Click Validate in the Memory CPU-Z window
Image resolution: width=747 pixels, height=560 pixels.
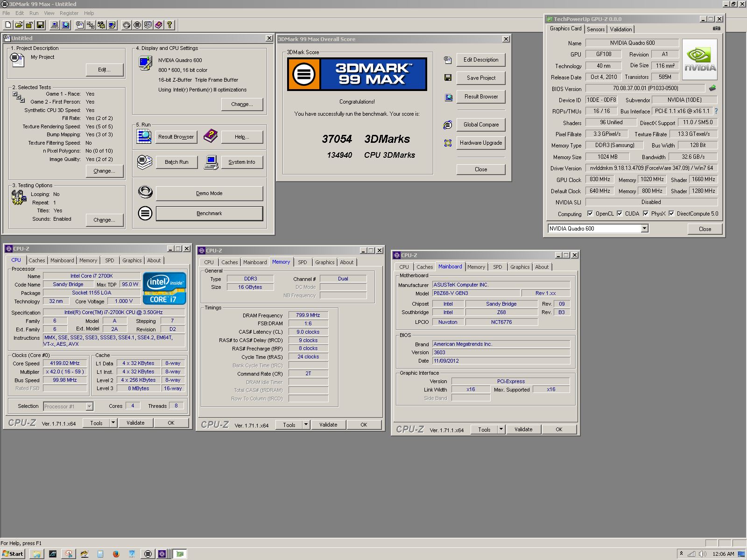coord(328,425)
